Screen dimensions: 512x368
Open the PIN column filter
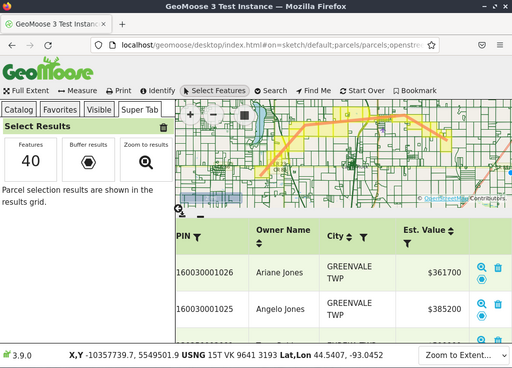(x=197, y=237)
